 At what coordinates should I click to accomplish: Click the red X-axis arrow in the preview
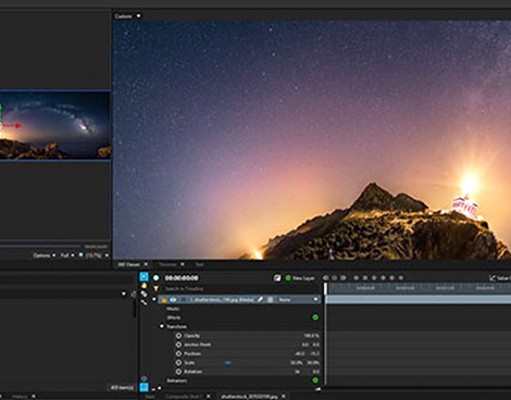click(x=13, y=126)
